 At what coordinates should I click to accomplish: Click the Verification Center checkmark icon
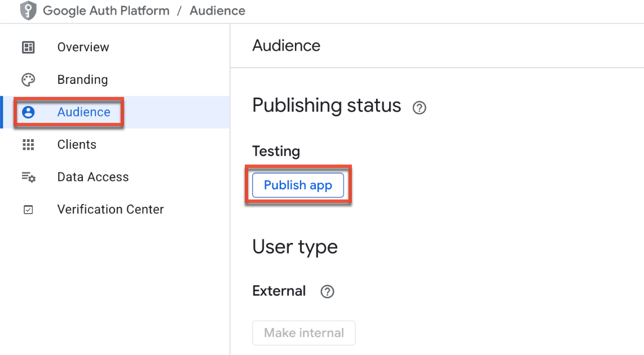point(28,210)
